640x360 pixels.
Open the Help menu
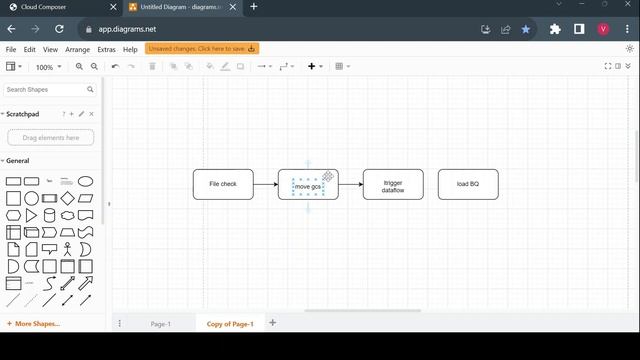tap(130, 49)
